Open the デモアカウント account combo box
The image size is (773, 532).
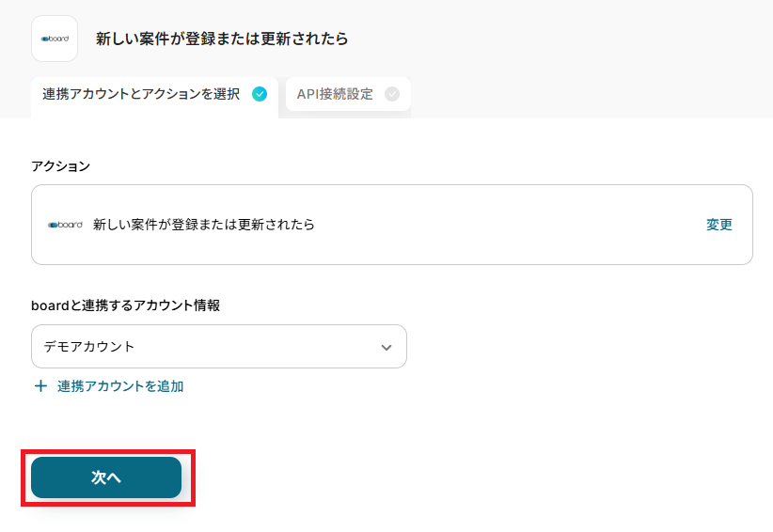pos(218,347)
